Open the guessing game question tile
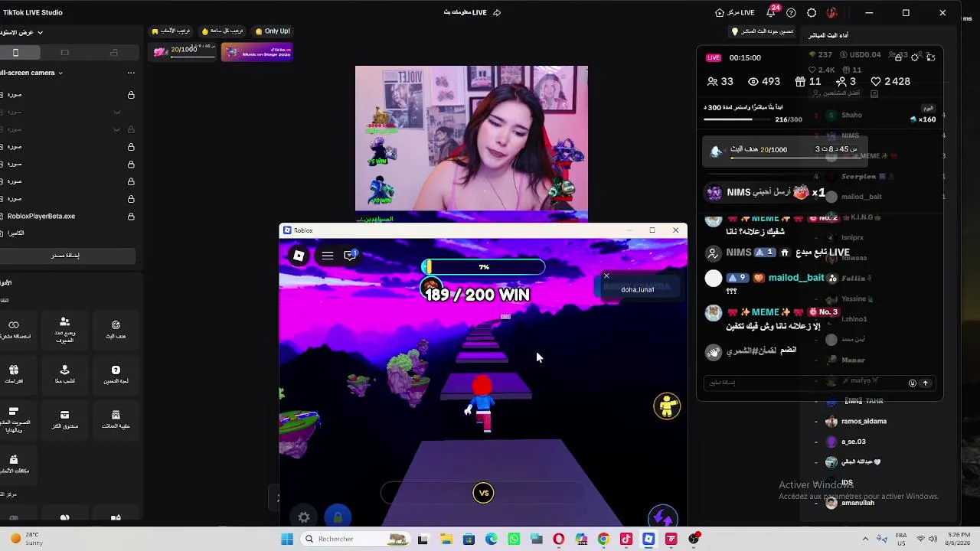 tap(116, 374)
